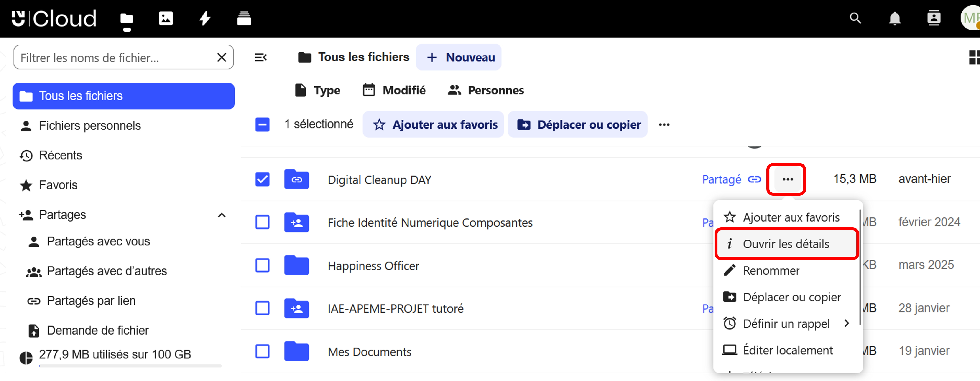Clear the file name filter with X
Image resolution: width=980 pixels, height=381 pixels.
(222, 57)
